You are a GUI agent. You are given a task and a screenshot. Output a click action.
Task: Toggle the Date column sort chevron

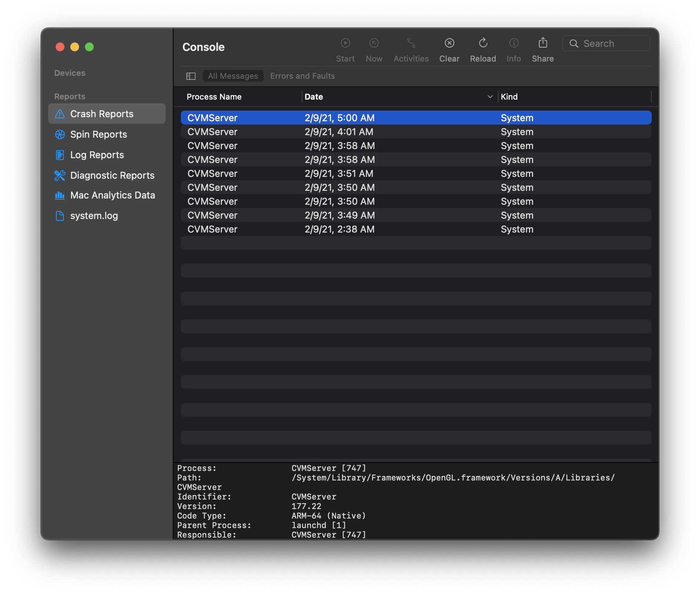pos(490,97)
